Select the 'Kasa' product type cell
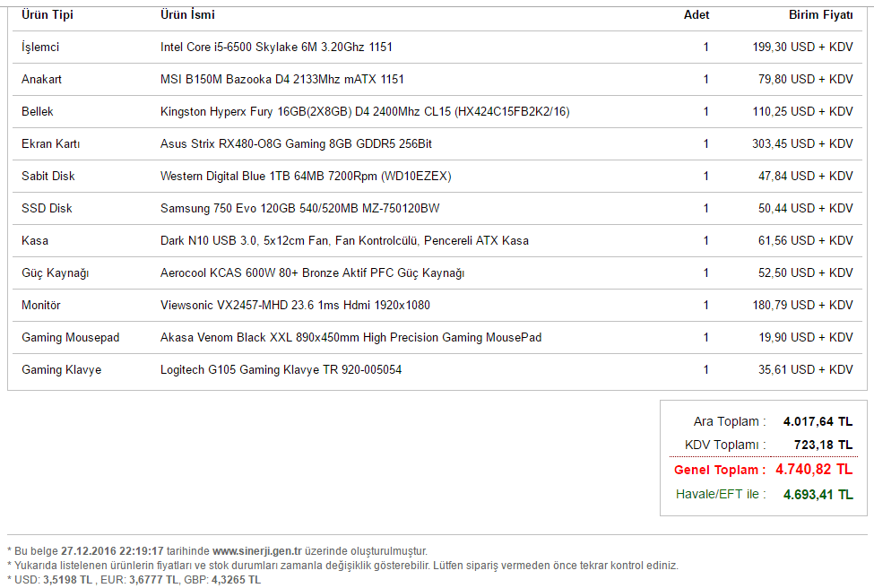This screenshot has width=874, height=588. (35, 241)
